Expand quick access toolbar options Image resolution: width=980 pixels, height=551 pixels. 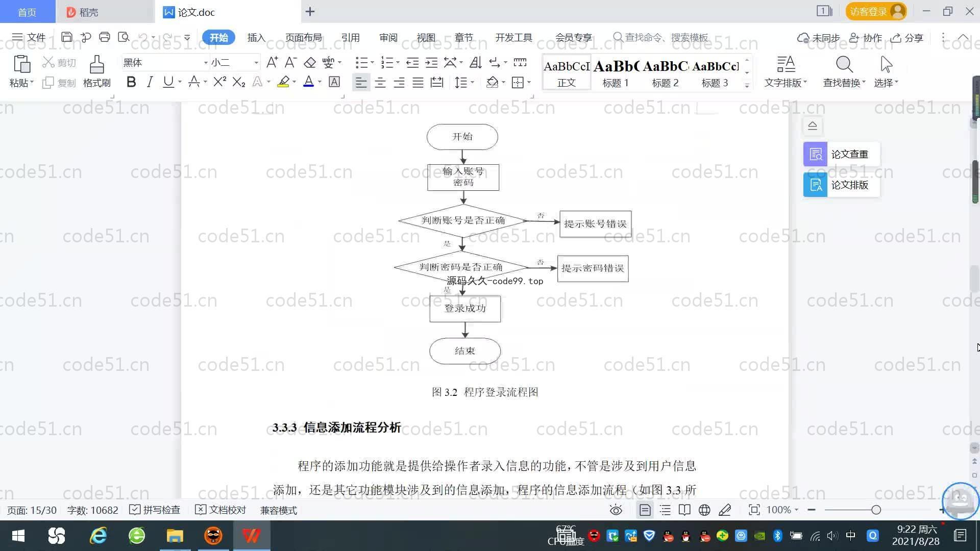point(187,37)
